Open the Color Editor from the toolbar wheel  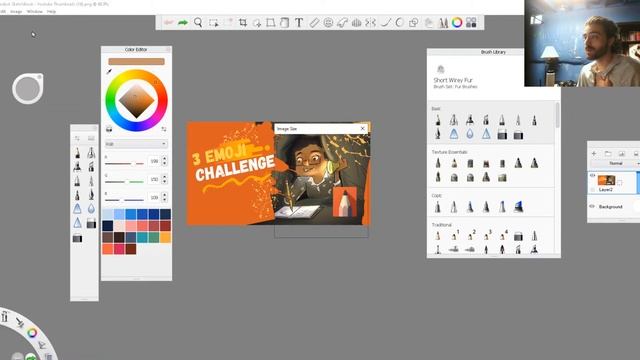[457, 22]
